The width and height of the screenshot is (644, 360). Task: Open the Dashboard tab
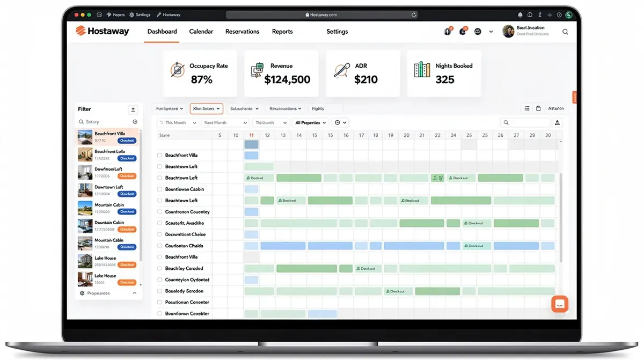pos(162,32)
